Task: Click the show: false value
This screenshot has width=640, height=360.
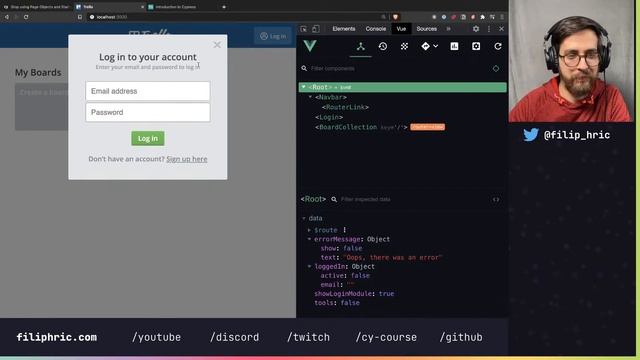Action: click(x=352, y=248)
